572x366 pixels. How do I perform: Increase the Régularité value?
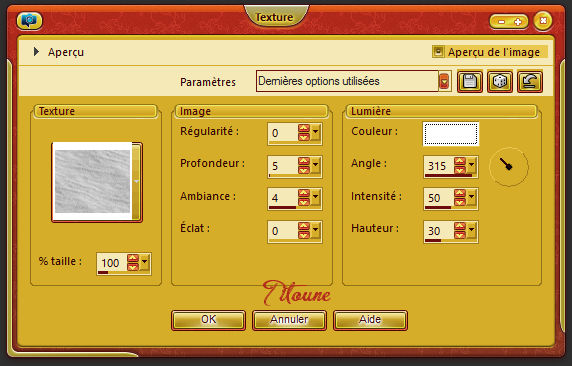click(x=304, y=128)
